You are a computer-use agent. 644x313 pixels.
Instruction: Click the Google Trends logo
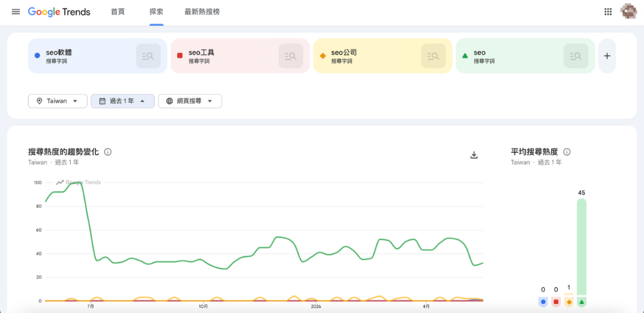click(59, 12)
